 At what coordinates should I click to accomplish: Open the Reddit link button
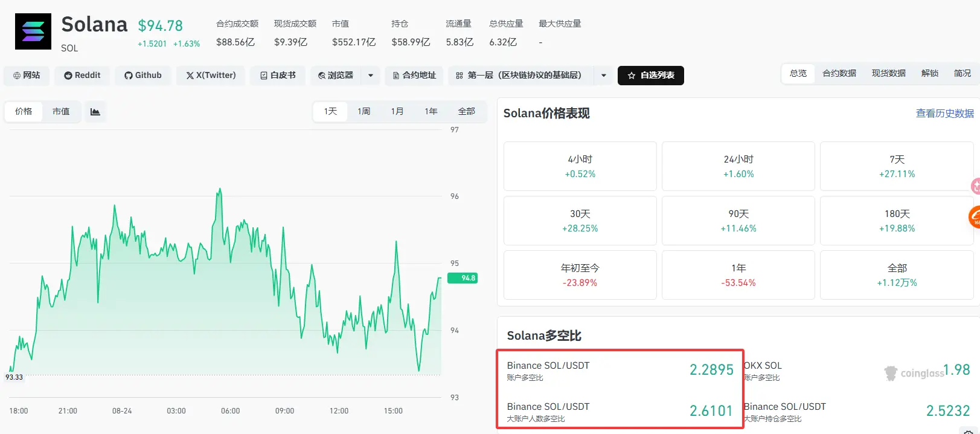[83, 76]
